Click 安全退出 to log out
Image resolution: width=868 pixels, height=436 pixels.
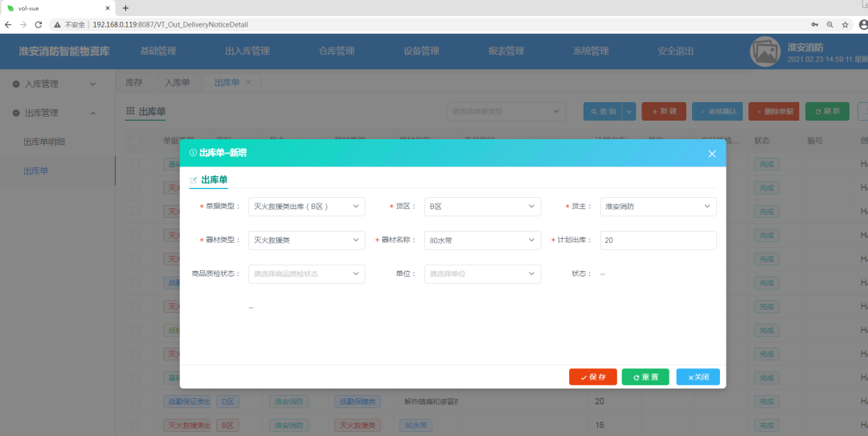pyautogui.click(x=675, y=51)
